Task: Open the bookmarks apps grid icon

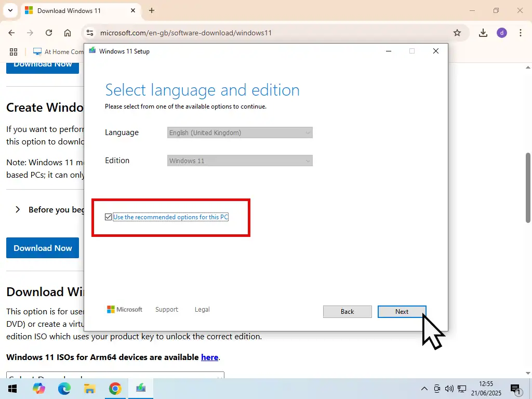Action: (x=14, y=52)
